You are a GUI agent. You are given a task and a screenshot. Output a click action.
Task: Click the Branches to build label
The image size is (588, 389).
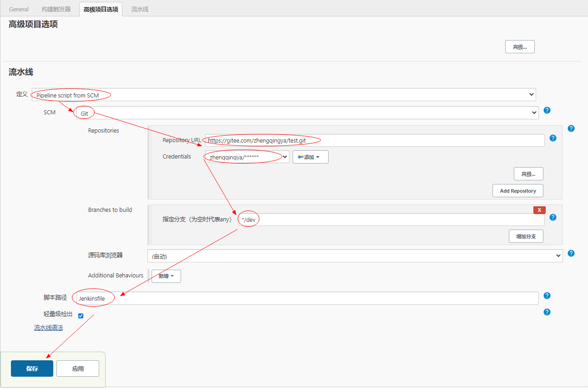(x=110, y=210)
